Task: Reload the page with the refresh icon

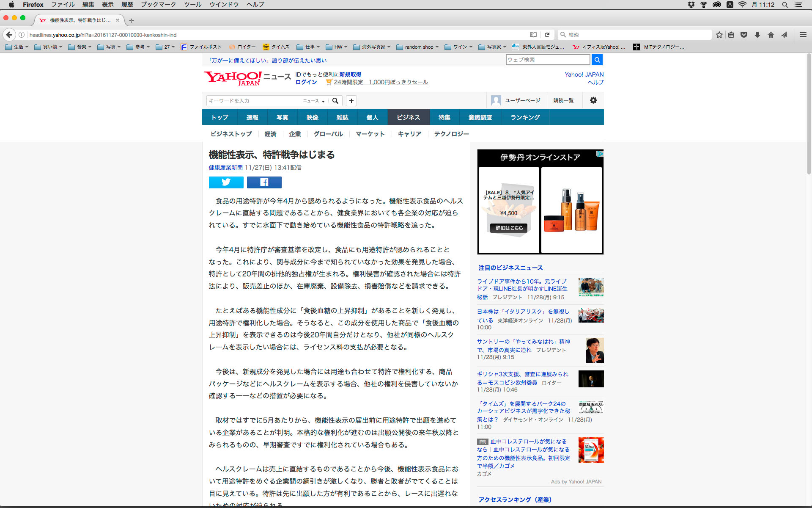Action: (x=547, y=35)
